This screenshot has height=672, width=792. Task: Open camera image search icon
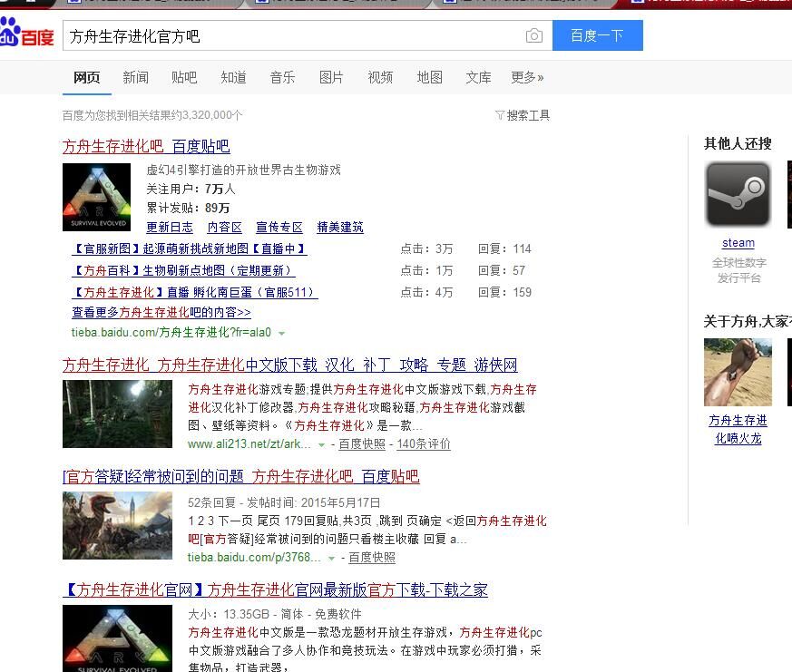point(533,36)
